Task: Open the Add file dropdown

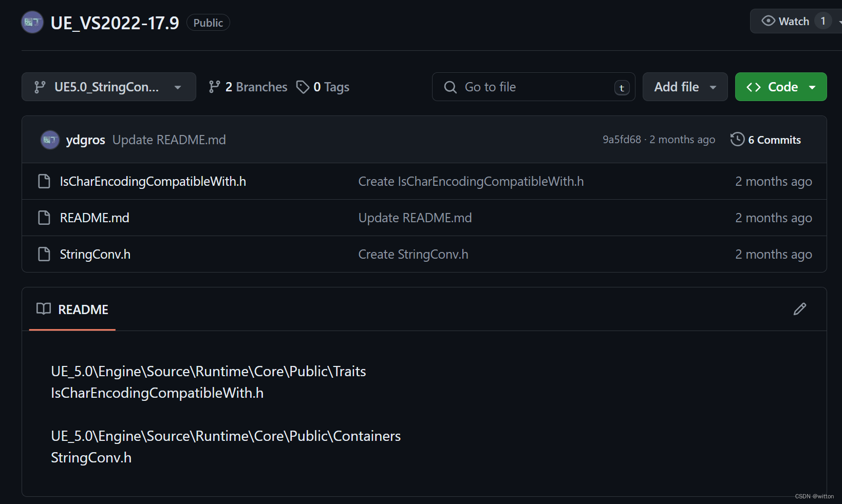Action: coord(685,87)
